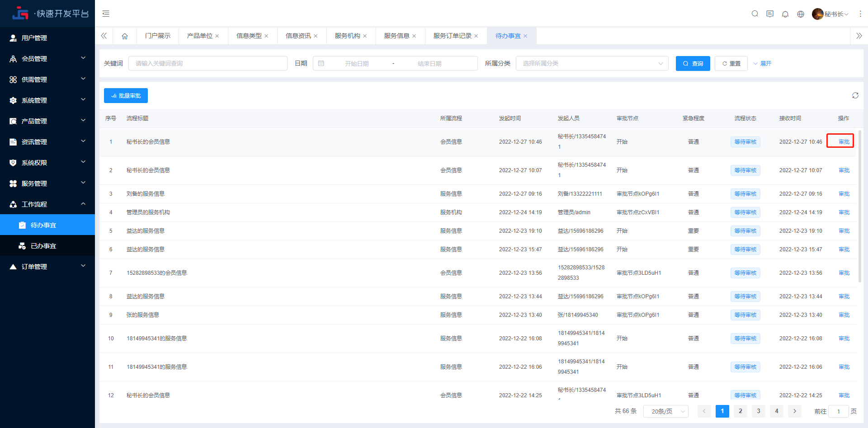Close the 服务机构 tab

(365, 36)
